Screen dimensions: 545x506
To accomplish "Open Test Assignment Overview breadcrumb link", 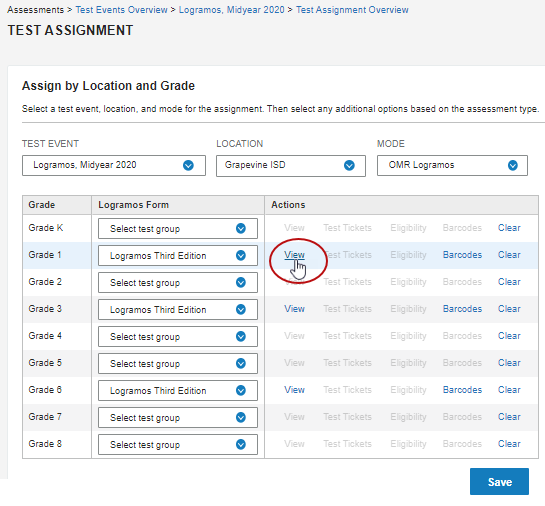I will tap(352, 10).
